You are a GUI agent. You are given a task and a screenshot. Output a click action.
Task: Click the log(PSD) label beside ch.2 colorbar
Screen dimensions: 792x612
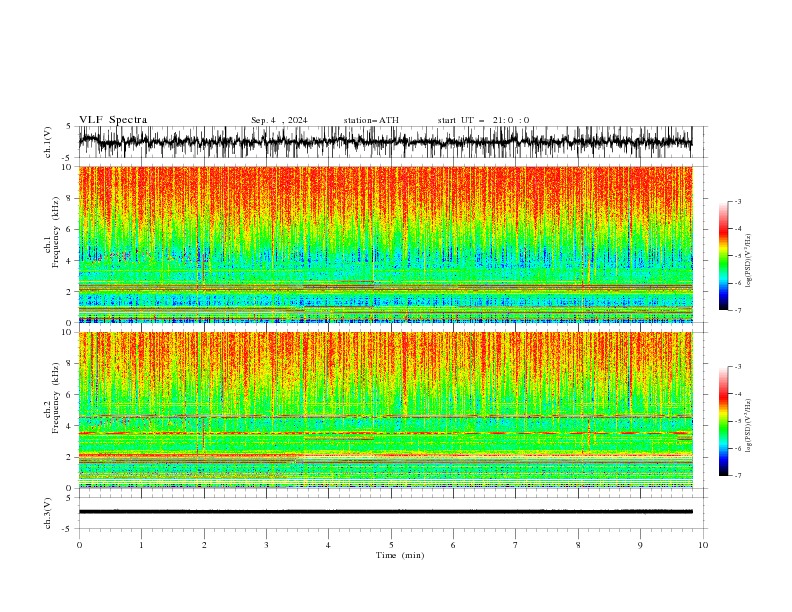749,426
